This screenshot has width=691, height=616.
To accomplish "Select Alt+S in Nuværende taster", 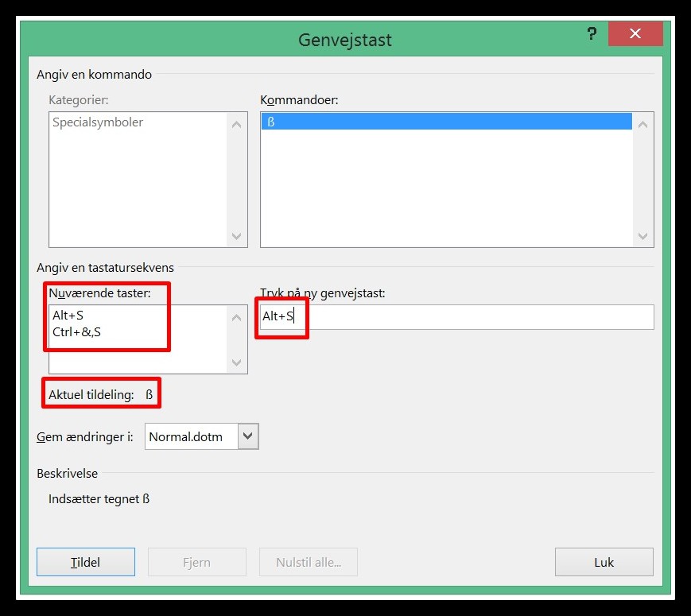I will point(68,316).
